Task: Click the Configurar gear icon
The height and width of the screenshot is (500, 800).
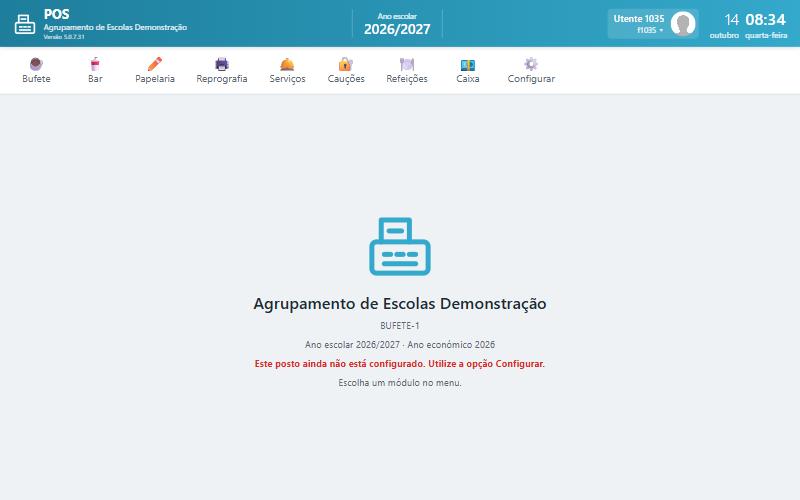Action: tap(531, 64)
